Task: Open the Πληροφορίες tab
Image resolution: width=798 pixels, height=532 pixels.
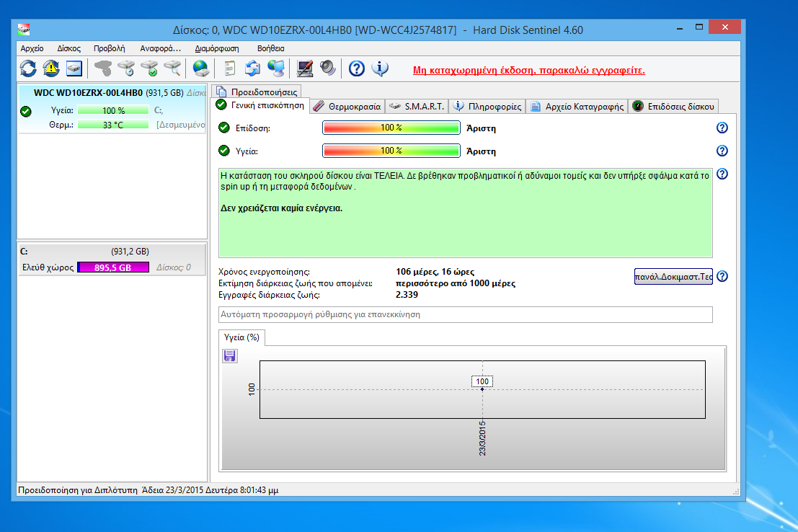Action: click(x=487, y=107)
